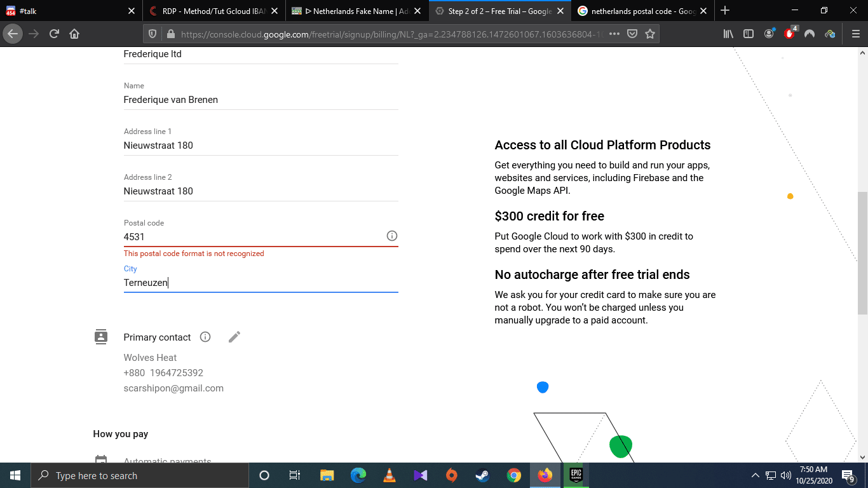Click the Name field with Frederique van Brenen
Image resolution: width=868 pixels, height=488 pixels.
pyautogui.click(x=261, y=100)
